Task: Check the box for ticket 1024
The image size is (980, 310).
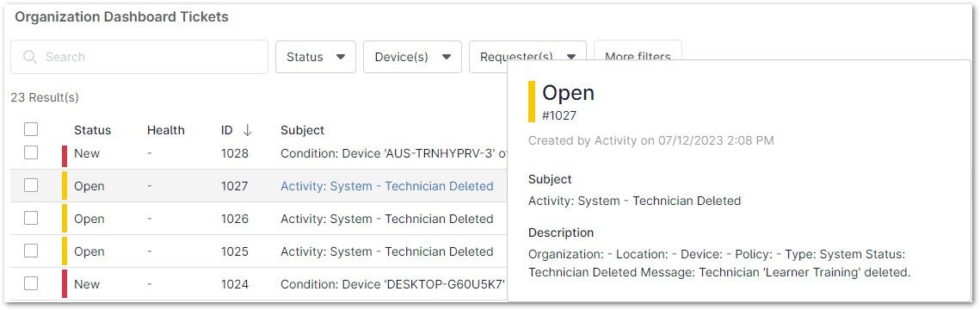Action: point(31,283)
